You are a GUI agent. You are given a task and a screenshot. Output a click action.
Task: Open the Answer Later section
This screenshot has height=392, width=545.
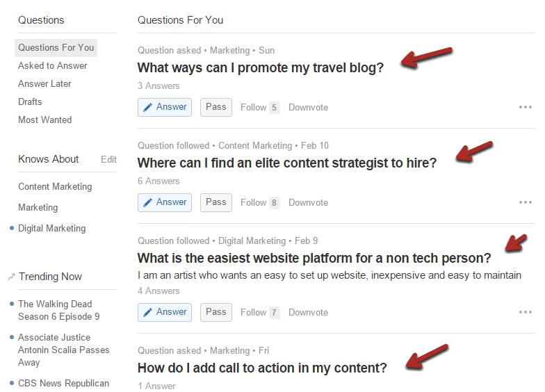point(44,83)
